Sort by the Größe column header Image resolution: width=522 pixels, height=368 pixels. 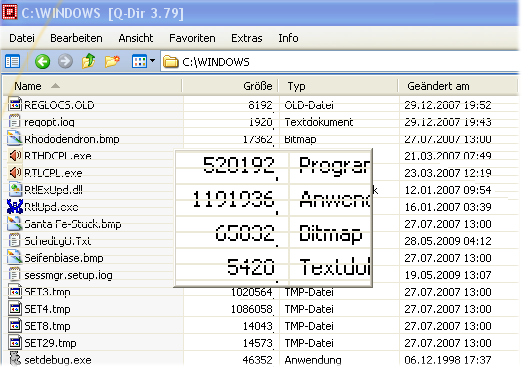click(x=231, y=86)
